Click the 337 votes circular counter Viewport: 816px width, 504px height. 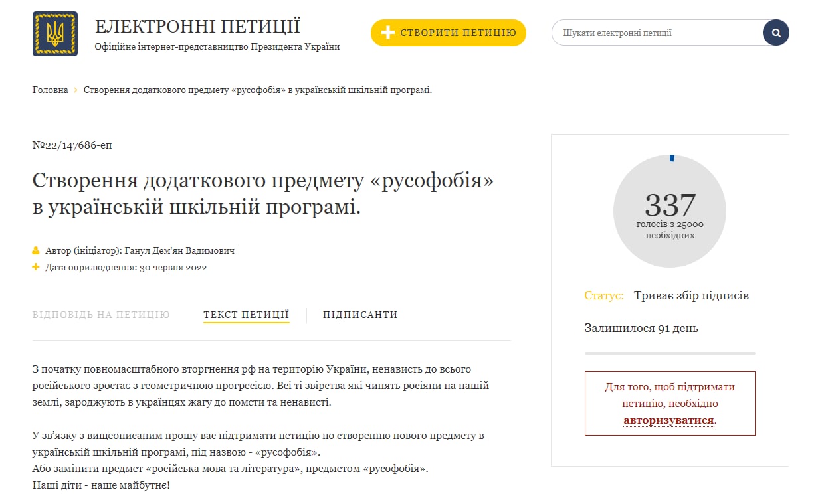pos(669,211)
